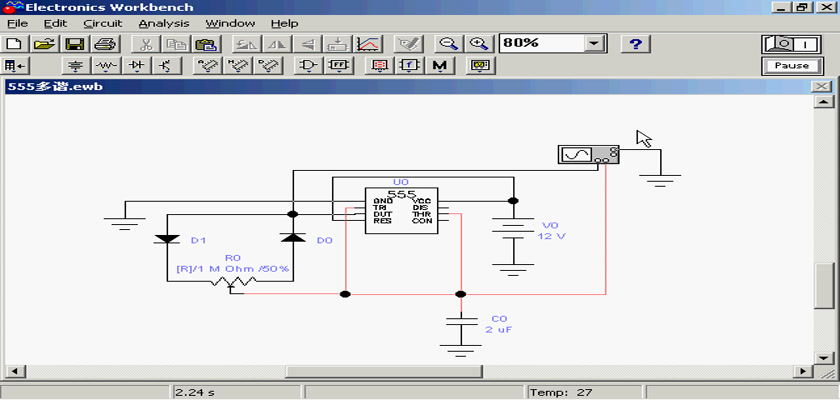Screen dimensions: 840x400
Task: Click the vertical scrollbar up arrow
Action: point(823,102)
